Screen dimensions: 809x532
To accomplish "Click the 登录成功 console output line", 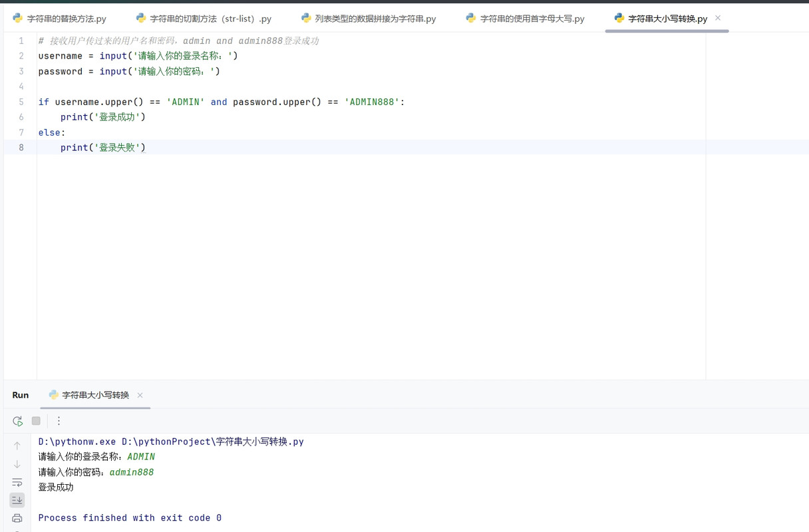I will point(56,487).
